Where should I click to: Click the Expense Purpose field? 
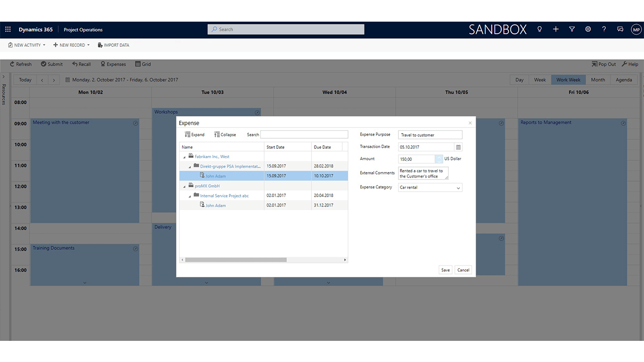tap(430, 135)
